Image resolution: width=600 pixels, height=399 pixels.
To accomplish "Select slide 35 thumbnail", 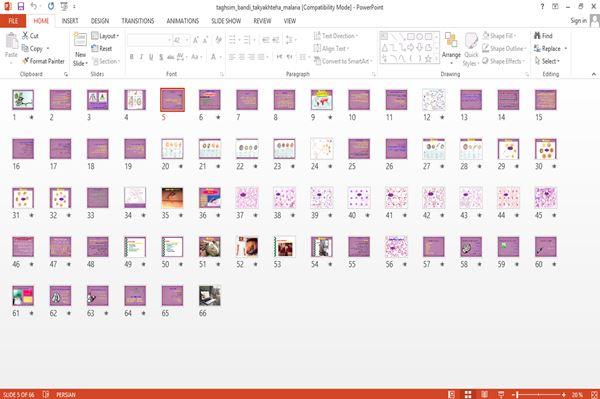I will (x=172, y=198).
